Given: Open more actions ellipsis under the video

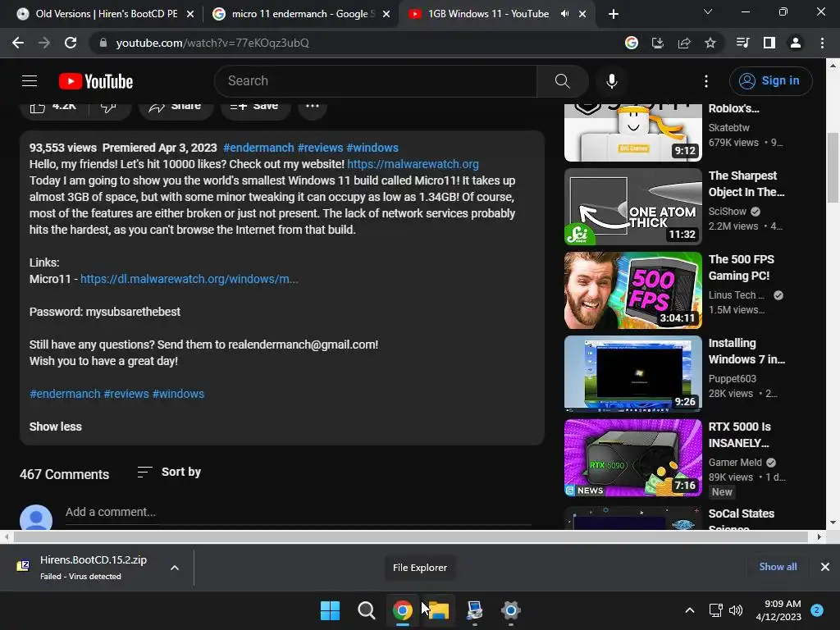Looking at the screenshot, I should coord(313,107).
